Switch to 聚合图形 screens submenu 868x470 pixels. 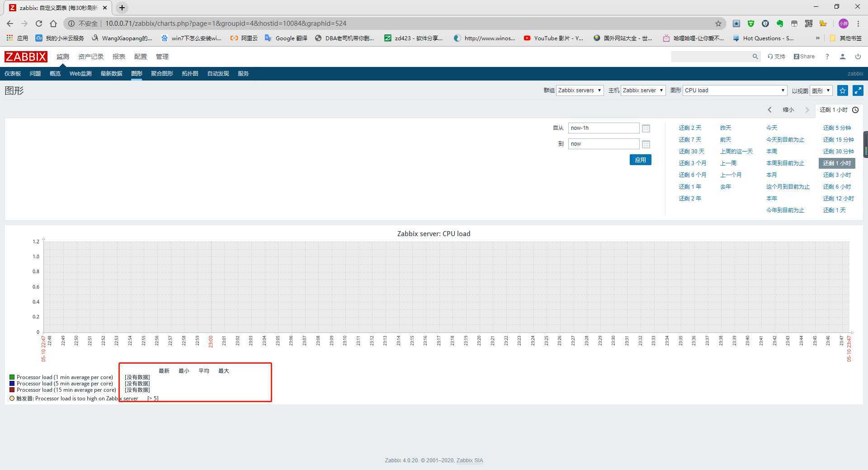162,74
